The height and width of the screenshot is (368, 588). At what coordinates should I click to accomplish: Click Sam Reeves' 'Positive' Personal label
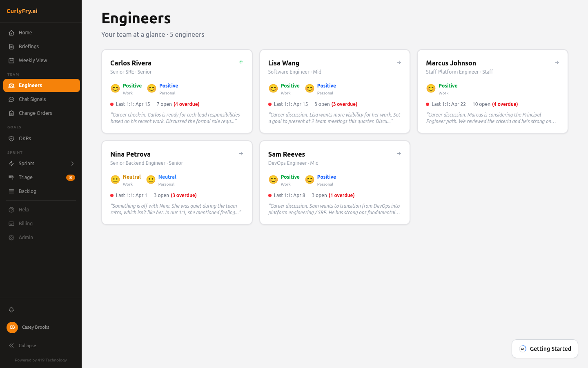click(x=327, y=177)
